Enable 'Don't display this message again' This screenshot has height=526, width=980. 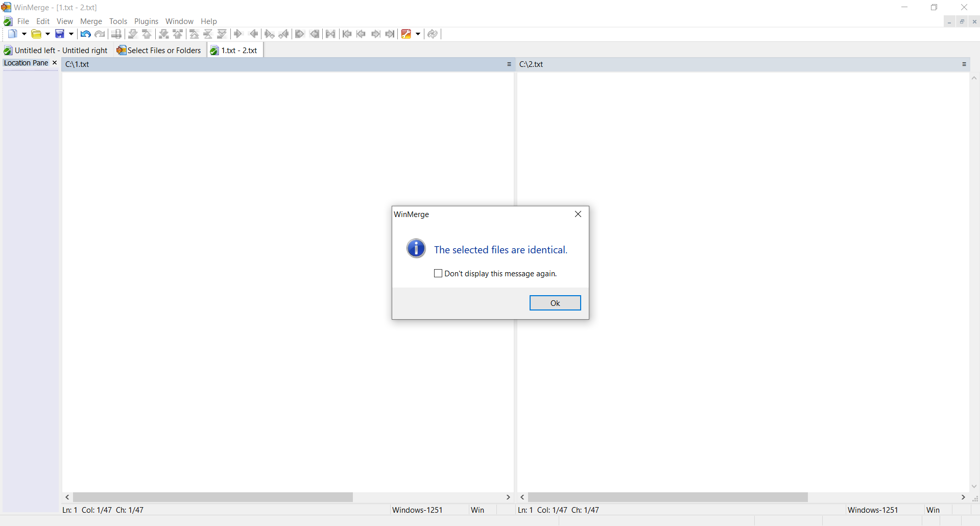coord(438,274)
